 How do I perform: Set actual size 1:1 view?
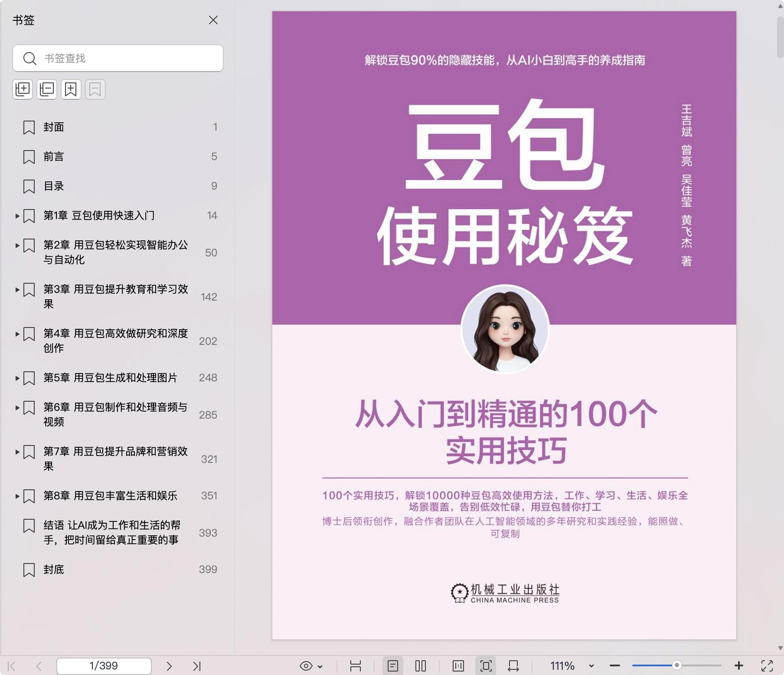pyautogui.click(x=458, y=666)
